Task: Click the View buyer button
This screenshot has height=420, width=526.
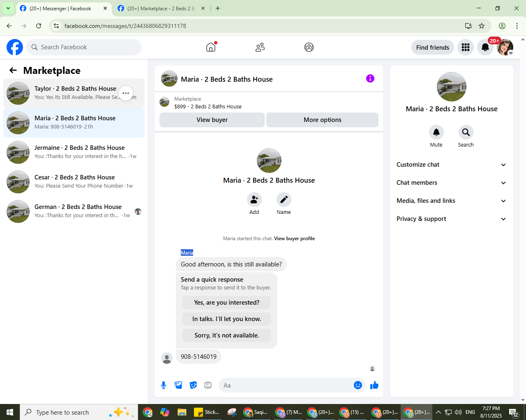Action: (212, 120)
